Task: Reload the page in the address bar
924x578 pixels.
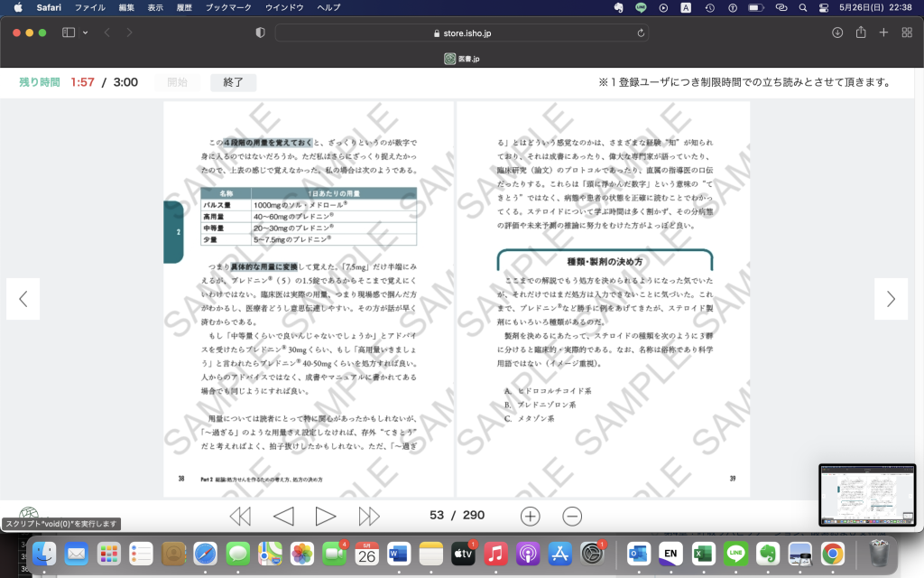Action: pos(641,33)
